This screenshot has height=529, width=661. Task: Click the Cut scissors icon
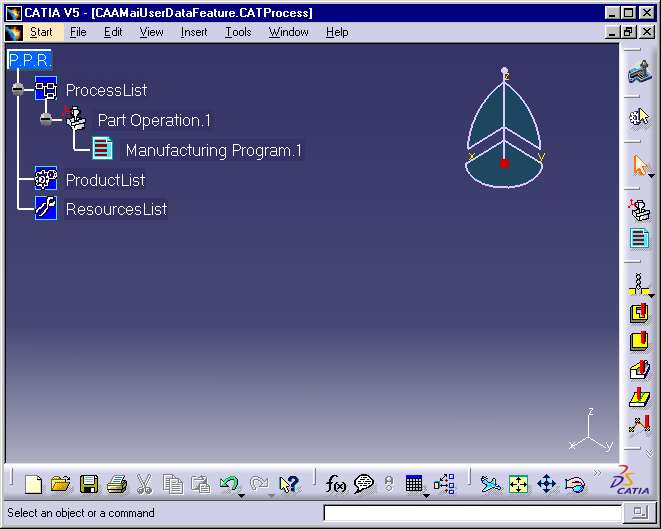point(144,484)
